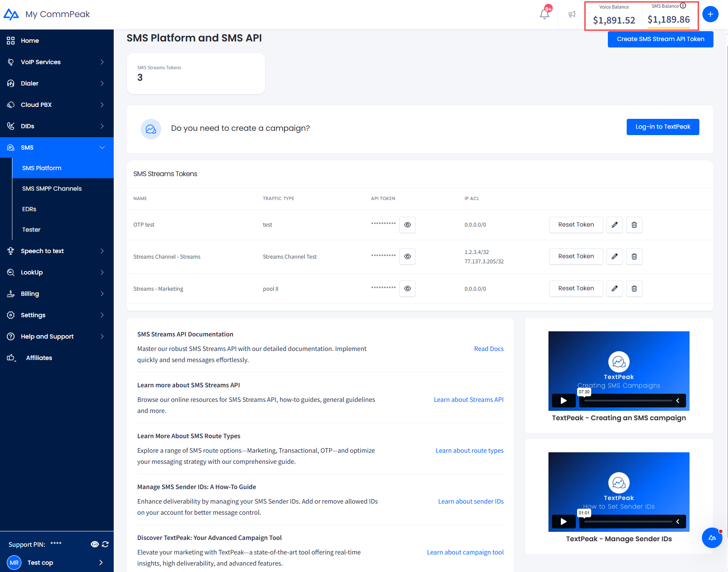Expand the Cloud PBX menu chevron
This screenshot has height=572, width=728.
(x=102, y=105)
